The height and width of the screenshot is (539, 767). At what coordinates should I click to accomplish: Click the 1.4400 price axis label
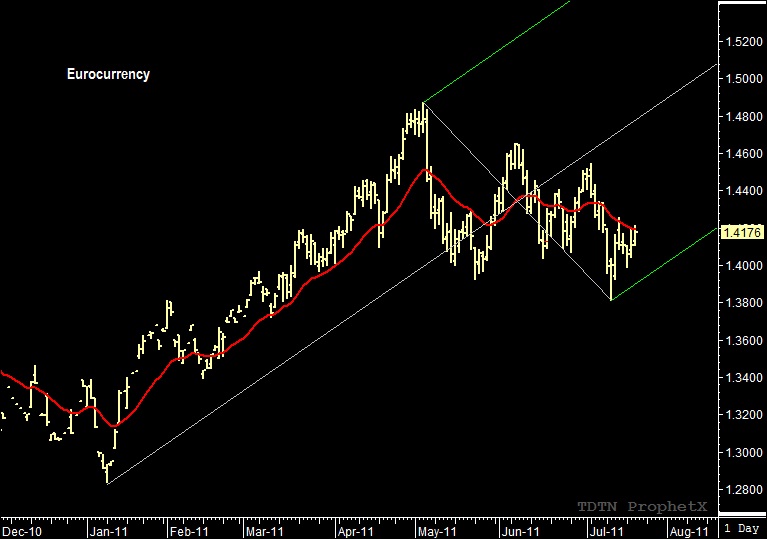[x=743, y=191]
